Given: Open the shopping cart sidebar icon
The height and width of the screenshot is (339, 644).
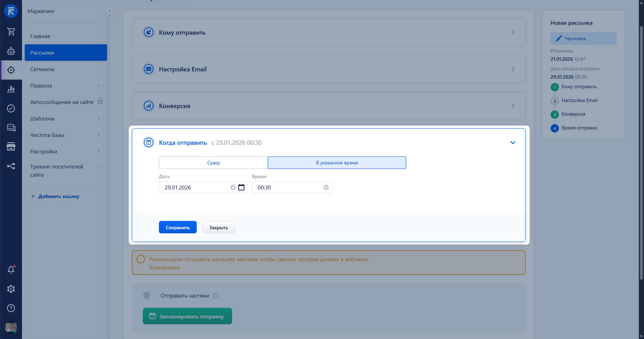Looking at the screenshot, I should click(x=11, y=32).
